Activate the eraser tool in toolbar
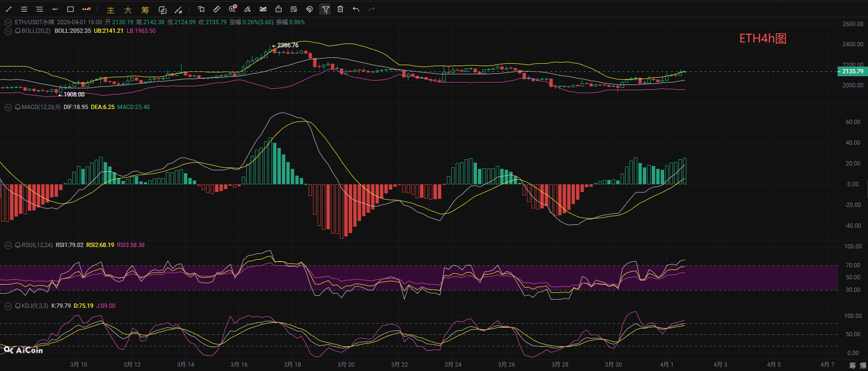868x371 pixels. click(x=248, y=9)
